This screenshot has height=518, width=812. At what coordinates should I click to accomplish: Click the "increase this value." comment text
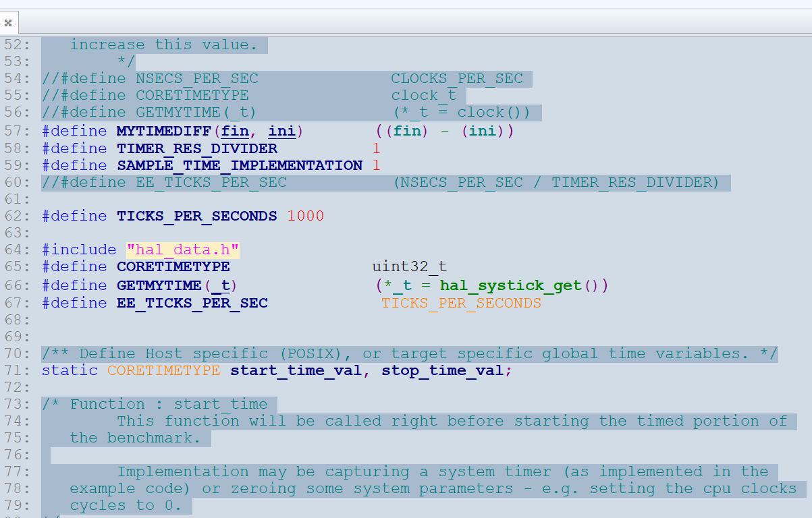(164, 45)
